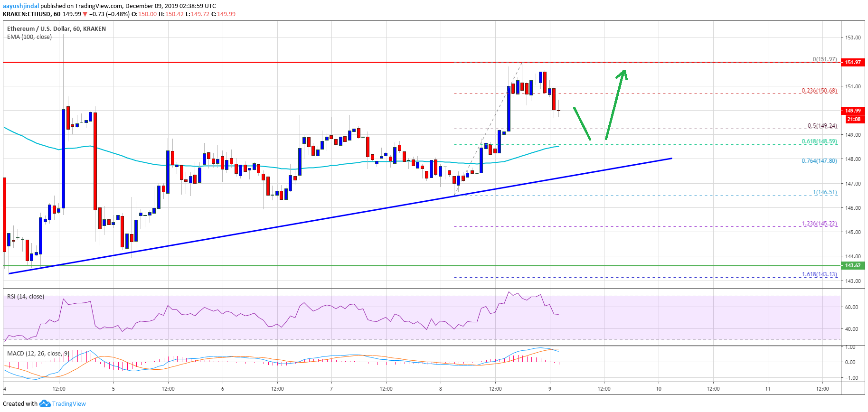Click the 149.99 current price tag

point(853,111)
